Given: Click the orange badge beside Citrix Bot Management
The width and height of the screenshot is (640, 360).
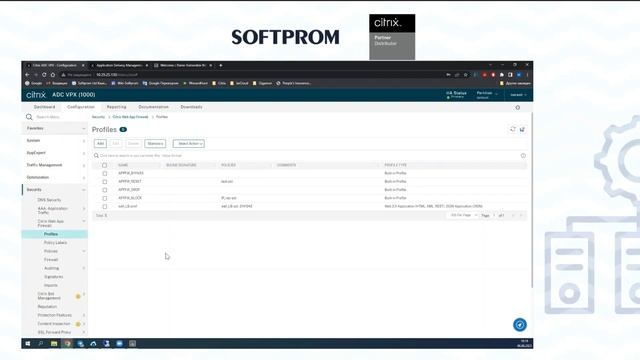Looking at the screenshot, I should (78, 296).
